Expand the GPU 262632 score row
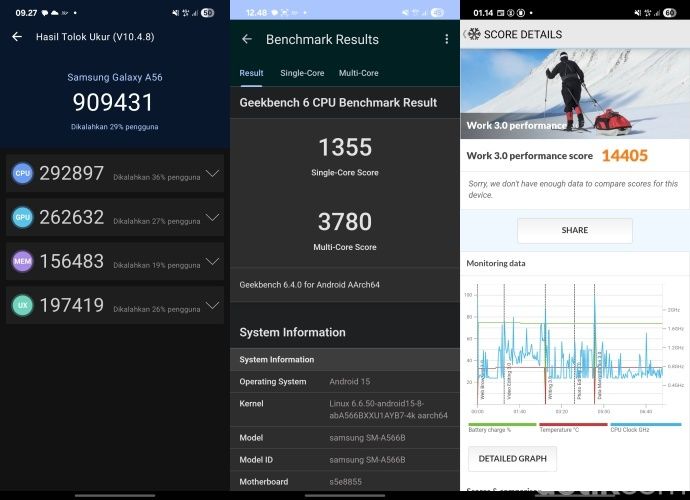690x500 pixels. tap(213, 217)
